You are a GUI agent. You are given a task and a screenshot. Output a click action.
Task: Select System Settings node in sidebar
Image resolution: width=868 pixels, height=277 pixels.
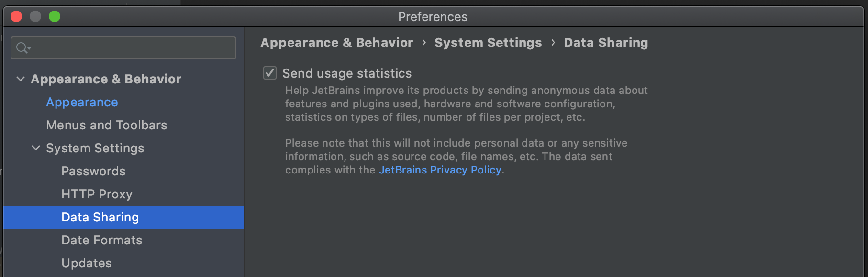click(95, 148)
